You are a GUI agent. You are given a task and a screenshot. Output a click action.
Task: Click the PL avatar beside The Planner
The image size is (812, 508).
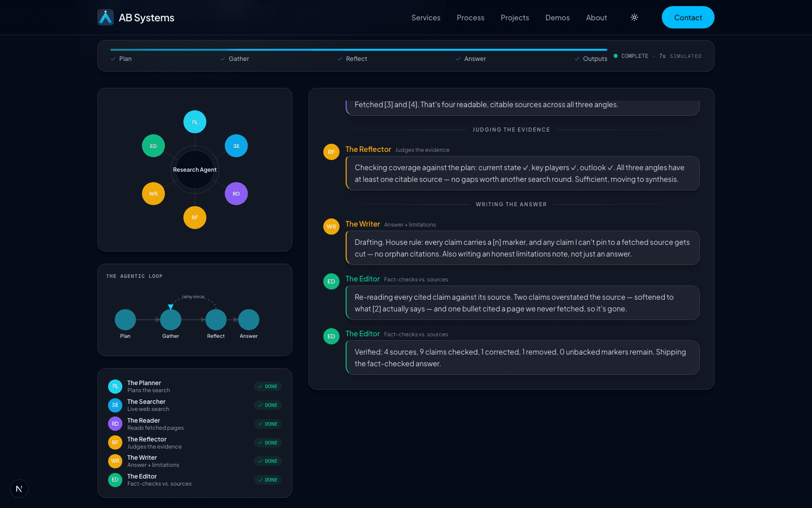pyautogui.click(x=115, y=387)
